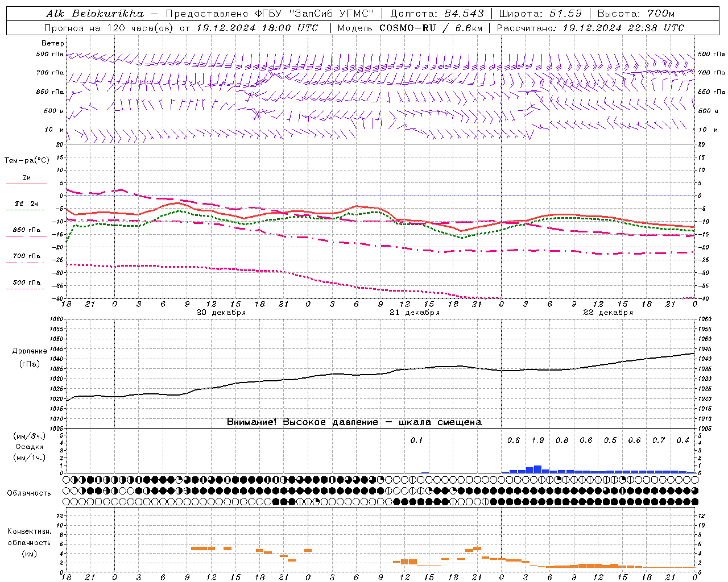728x582 pixels.
Task: Click the precipitation value '0.4'
Action: (x=682, y=440)
